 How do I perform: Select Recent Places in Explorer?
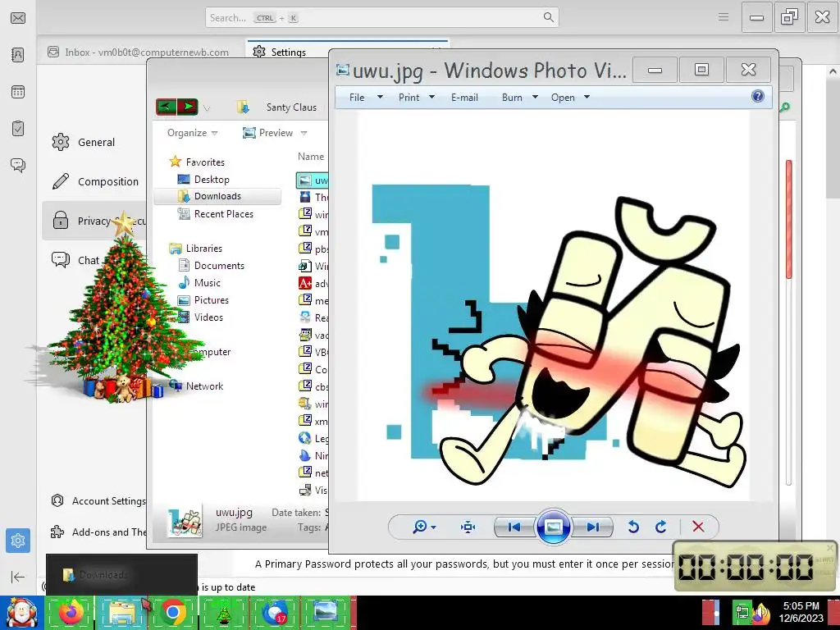click(216, 214)
